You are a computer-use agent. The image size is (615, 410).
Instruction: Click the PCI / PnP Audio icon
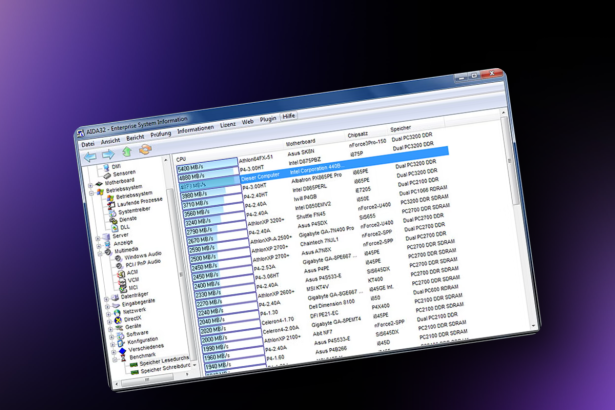coord(119,266)
